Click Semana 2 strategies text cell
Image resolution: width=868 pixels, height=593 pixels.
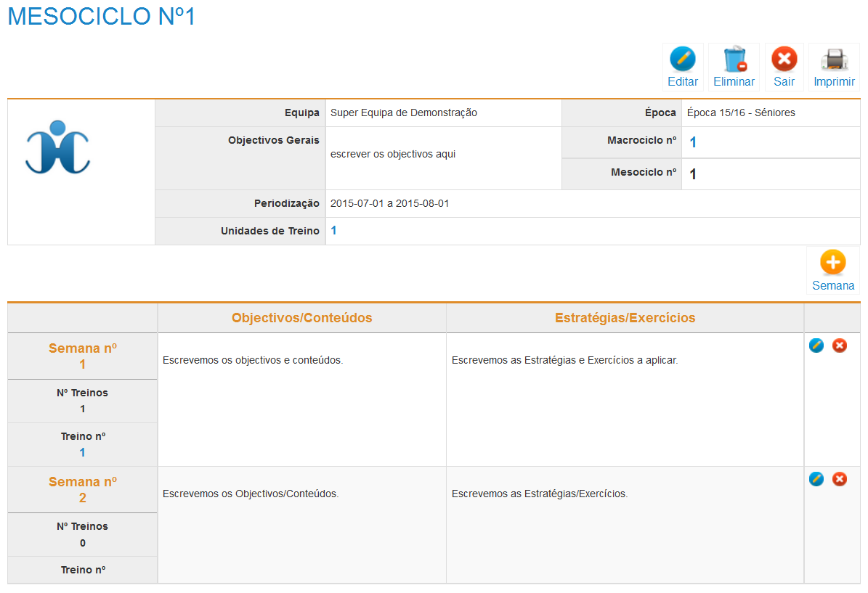click(540, 494)
